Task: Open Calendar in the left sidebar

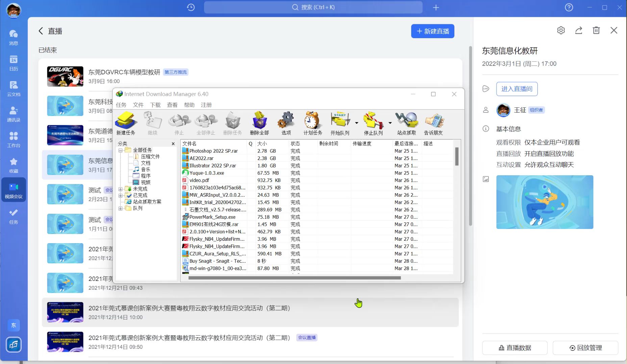Action: (14, 63)
